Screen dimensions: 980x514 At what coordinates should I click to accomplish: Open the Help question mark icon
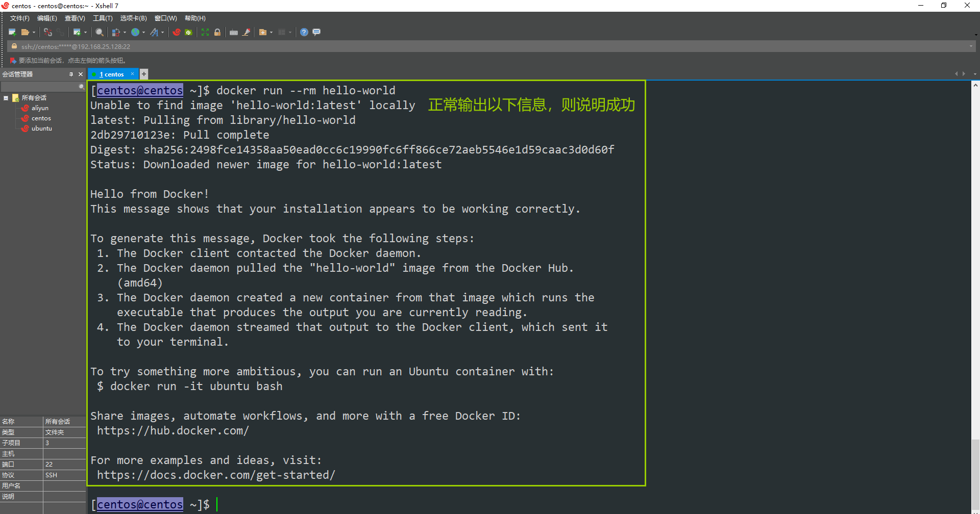304,32
